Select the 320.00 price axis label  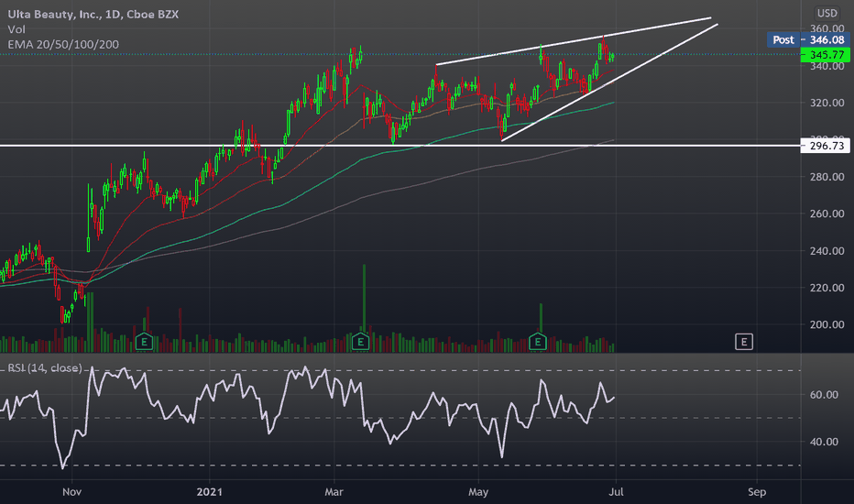coord(827,103)
